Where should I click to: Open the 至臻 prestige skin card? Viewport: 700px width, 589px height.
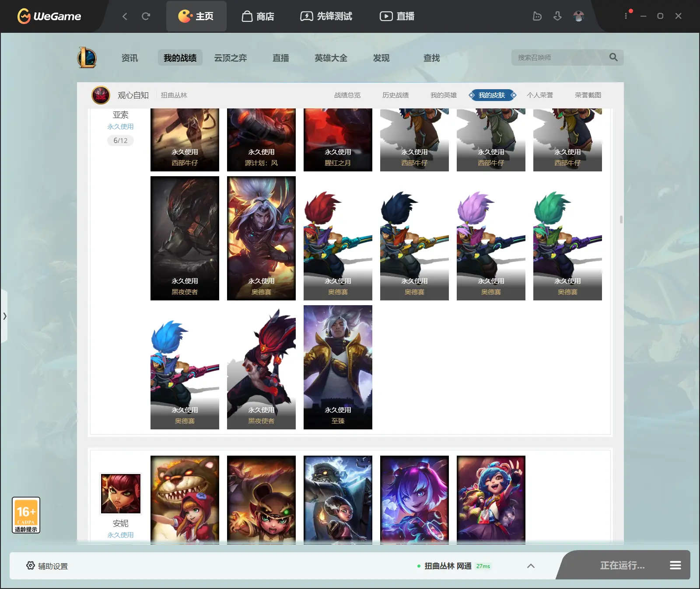tap(338, 367)
